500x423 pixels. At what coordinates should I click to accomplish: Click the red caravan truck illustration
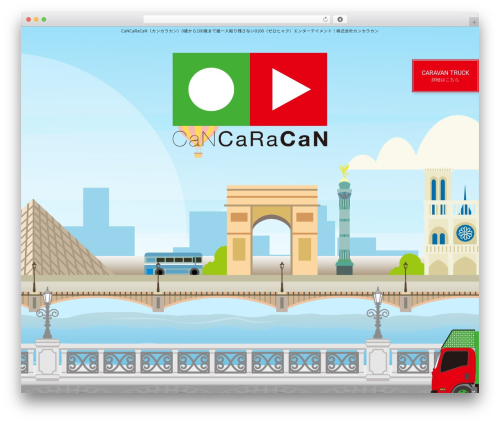click(x=455, y=362)
